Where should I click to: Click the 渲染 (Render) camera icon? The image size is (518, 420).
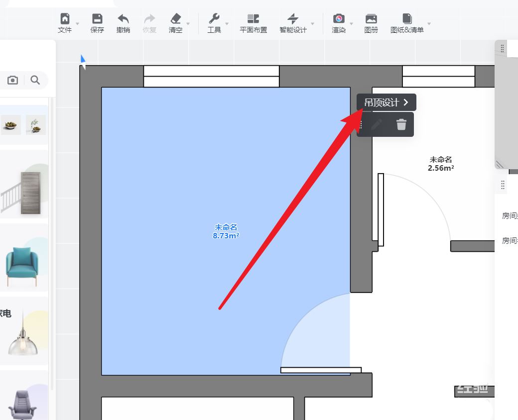coord(339,23)
